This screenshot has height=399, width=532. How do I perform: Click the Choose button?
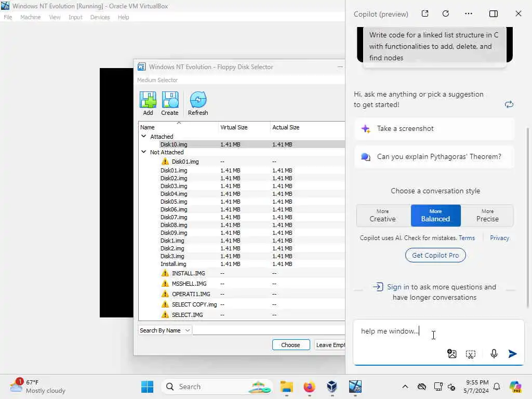click(x=291, y=345)
